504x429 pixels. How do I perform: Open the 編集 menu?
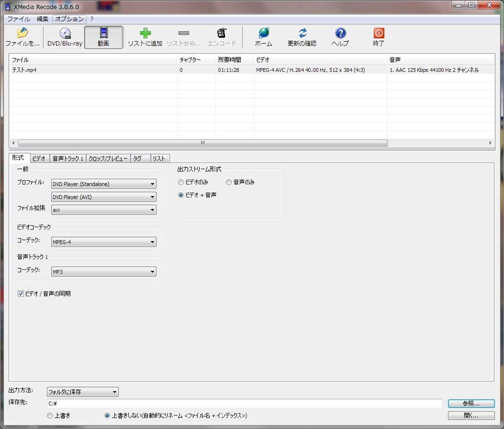tap(42, 19)
